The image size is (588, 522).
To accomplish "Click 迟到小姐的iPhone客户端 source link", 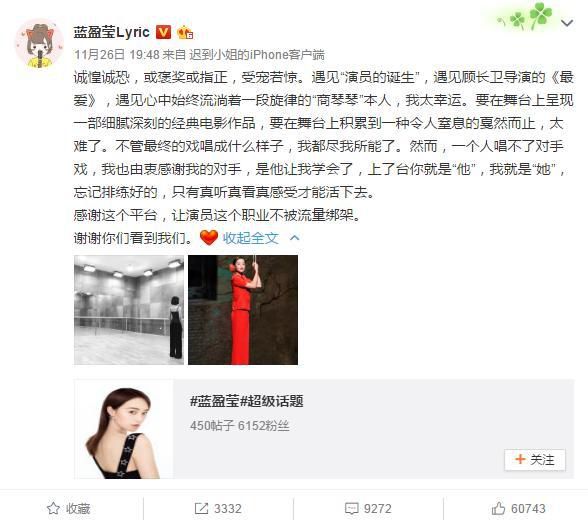I will 256,55.
